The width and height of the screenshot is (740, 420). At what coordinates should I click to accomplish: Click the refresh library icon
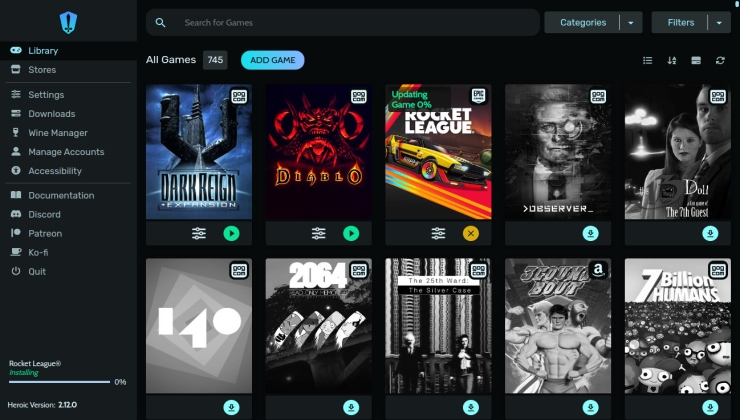point(720,61)
